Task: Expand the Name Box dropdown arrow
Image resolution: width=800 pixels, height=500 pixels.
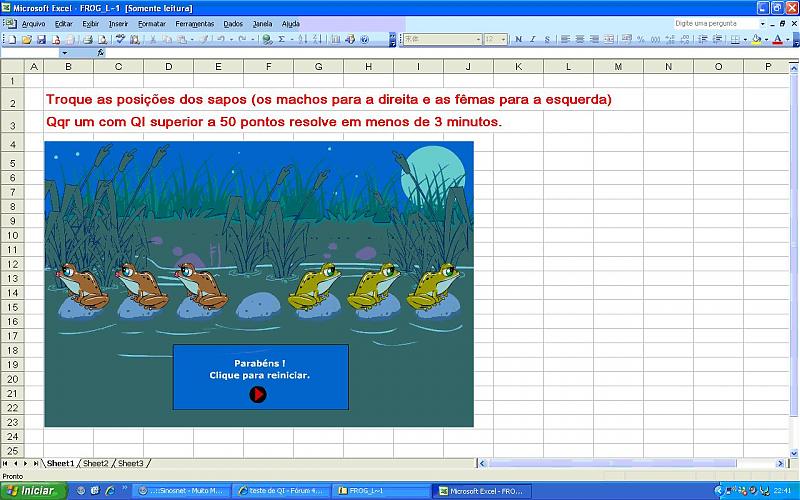Action: point(64,53)
